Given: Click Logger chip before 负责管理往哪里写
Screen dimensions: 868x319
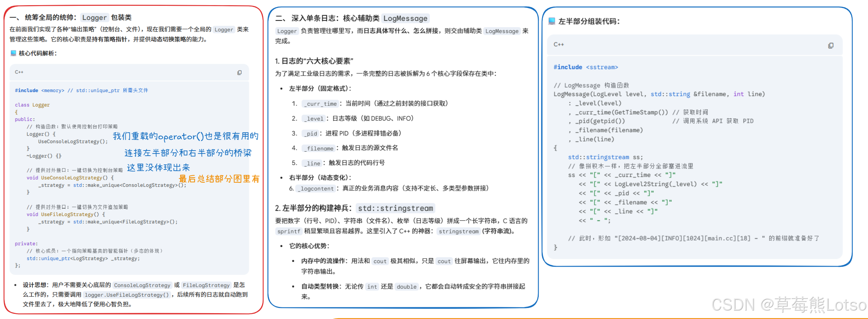Looking at the screenshot, I should pos(287,31).
